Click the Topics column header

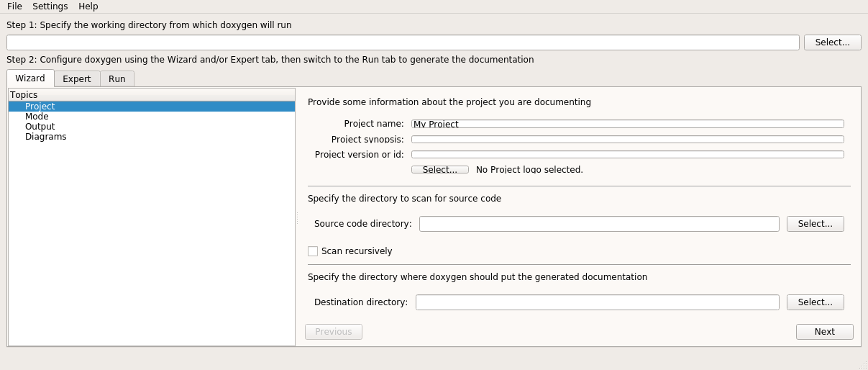click(152, 95)
